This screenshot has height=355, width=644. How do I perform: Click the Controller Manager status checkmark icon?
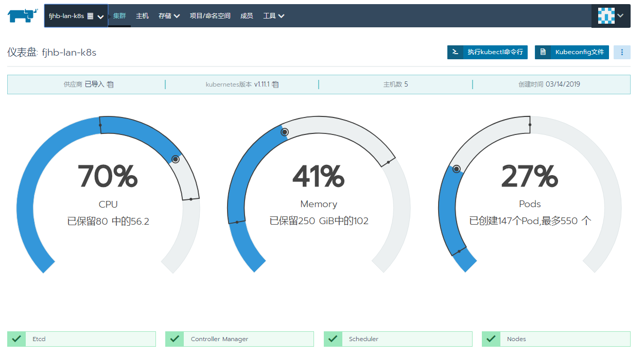tap(175, 339)
